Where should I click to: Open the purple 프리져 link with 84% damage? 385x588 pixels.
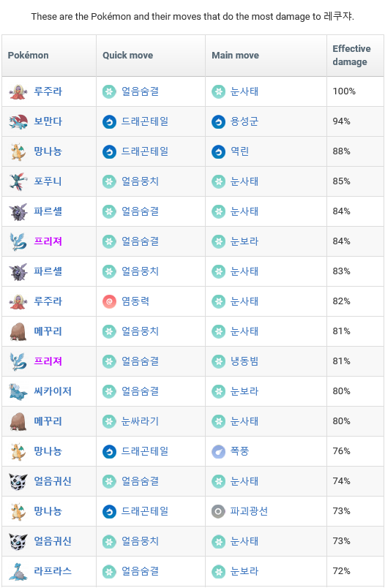pyautogui.click(x=48, y=241)
